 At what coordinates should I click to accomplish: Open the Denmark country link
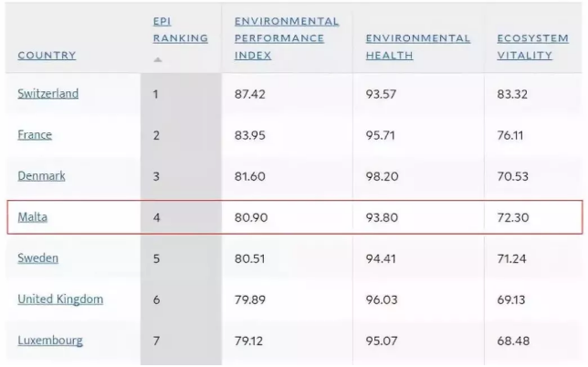(41, 175)
